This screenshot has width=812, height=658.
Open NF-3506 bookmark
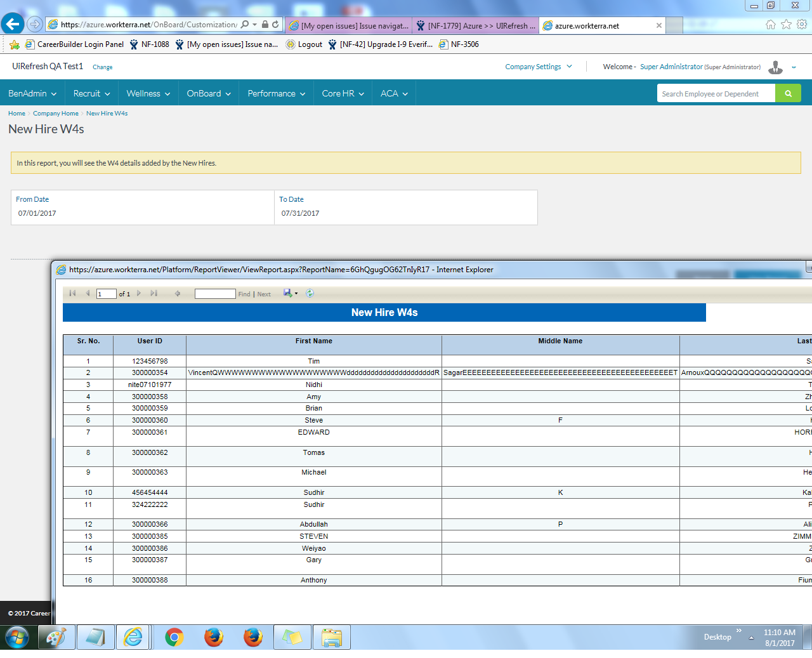pos(459,44)
